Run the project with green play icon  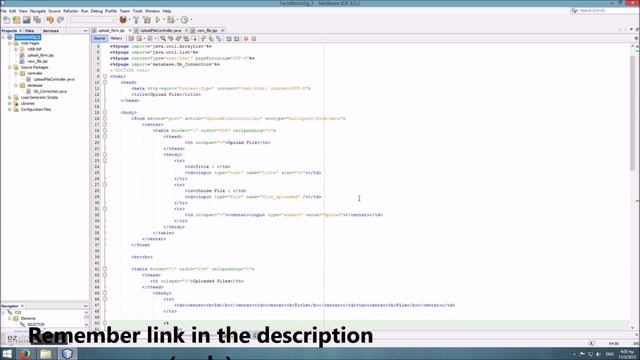pyautogui.click(x=158, y=20)
